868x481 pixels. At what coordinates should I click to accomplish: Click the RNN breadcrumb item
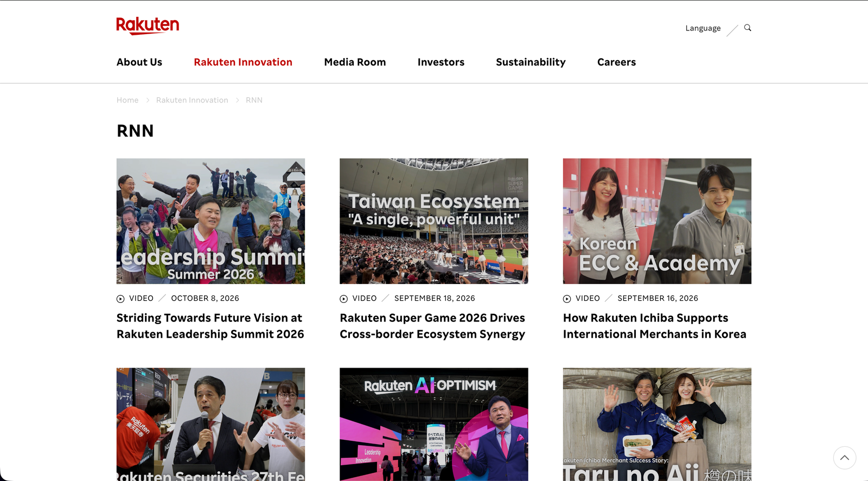pos(254,100)
